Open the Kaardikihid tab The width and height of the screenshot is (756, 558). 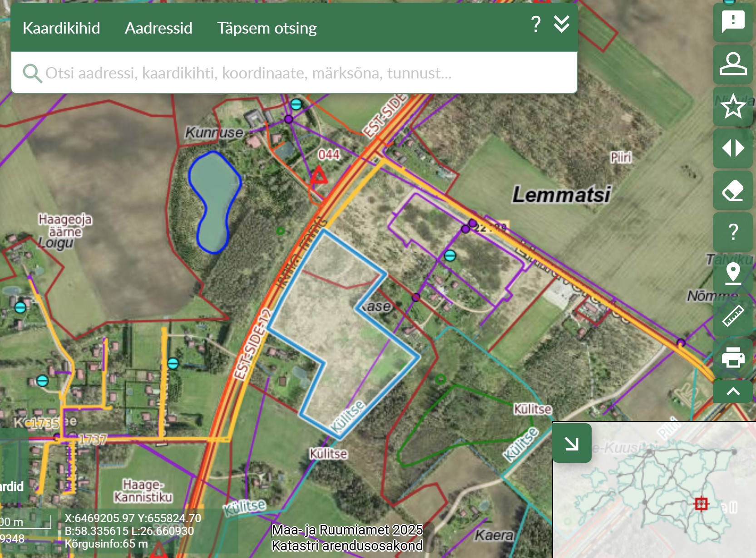pyautogui.click(x=61, y=28)
